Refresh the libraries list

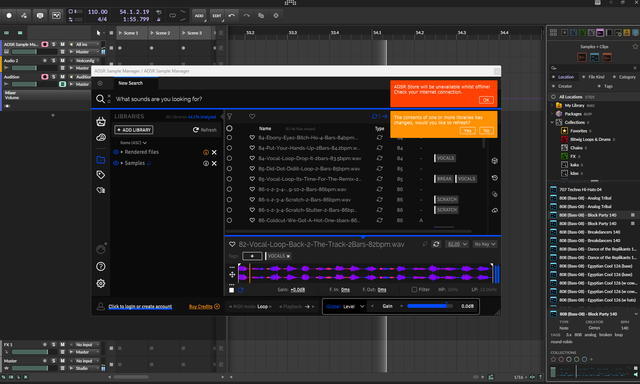tap(204, 130)
